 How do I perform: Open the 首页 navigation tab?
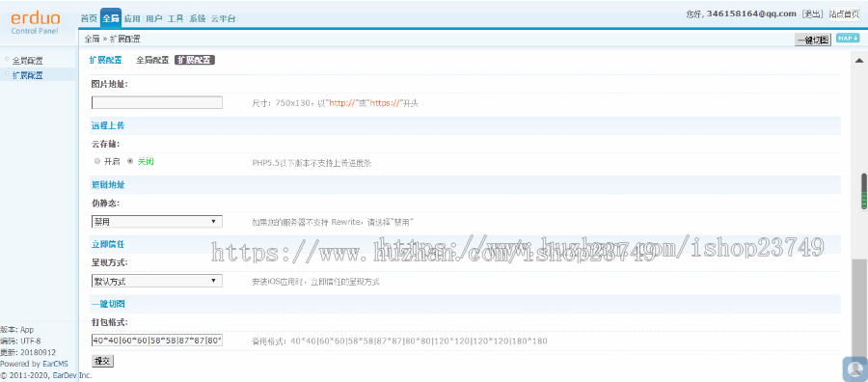(89, 18)
